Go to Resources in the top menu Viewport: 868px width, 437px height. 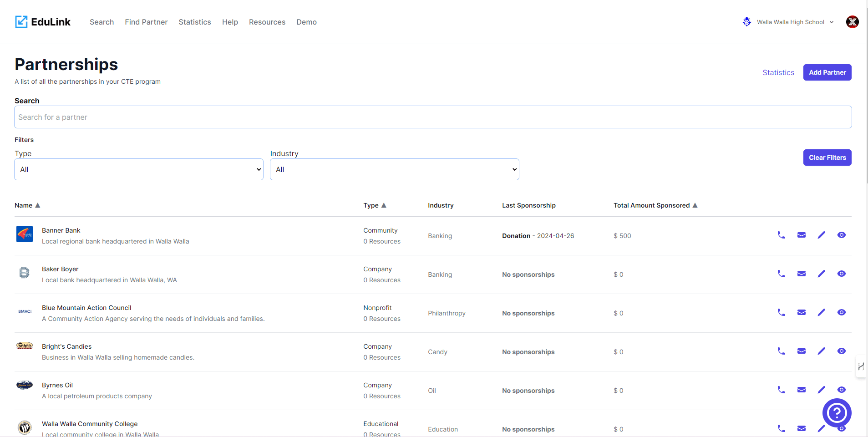267,22
